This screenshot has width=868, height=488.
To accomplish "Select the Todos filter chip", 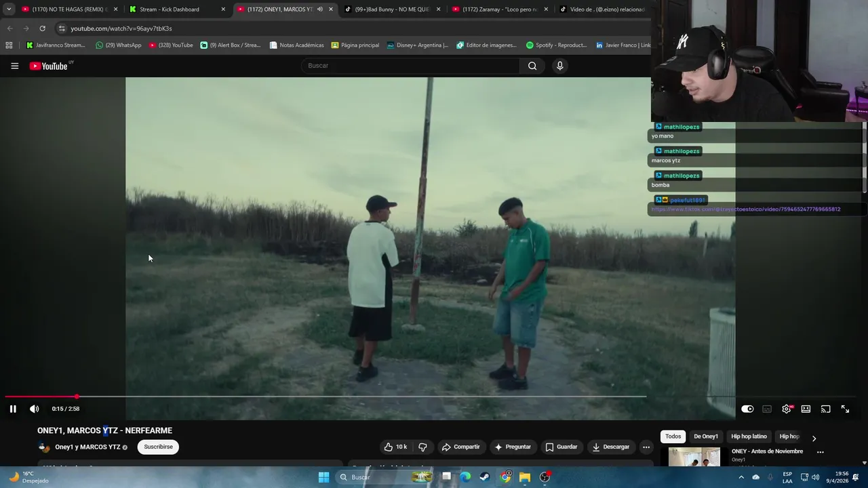I will coord(673,436).
